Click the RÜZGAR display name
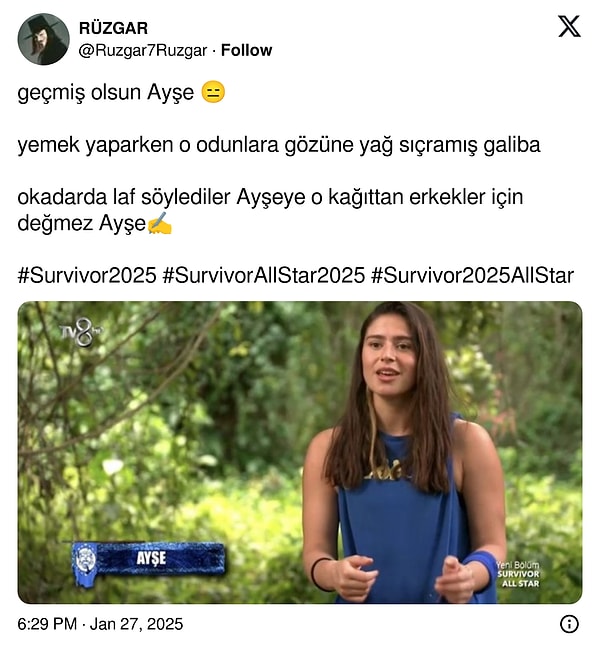This screenshot has height=654, width=600. (113, 28)
